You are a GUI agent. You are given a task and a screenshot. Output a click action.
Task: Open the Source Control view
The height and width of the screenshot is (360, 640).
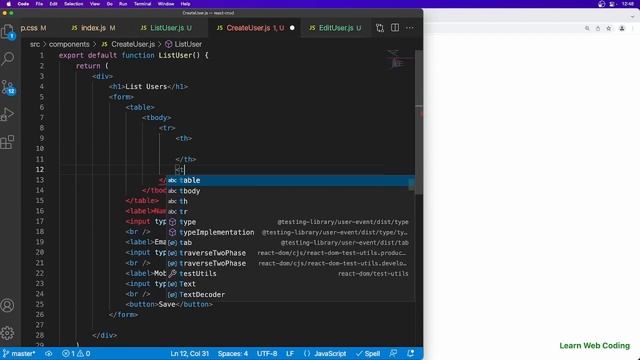click(8, 87)
